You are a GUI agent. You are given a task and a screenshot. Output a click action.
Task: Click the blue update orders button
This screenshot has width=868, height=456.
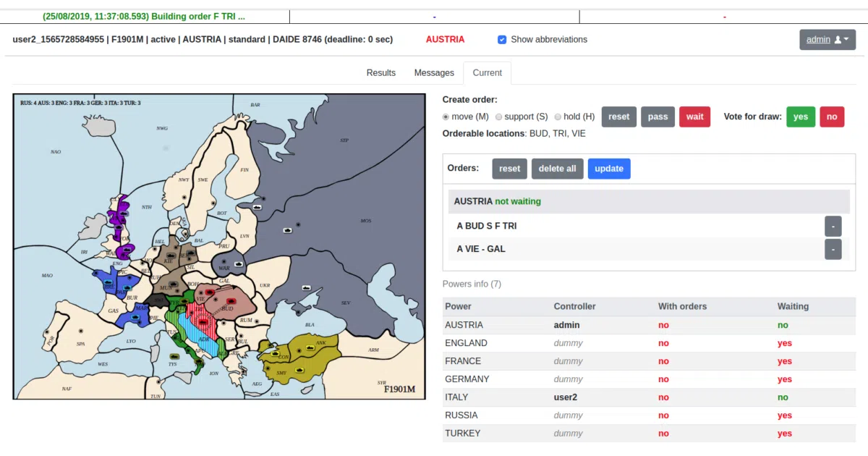pos(609,169)
